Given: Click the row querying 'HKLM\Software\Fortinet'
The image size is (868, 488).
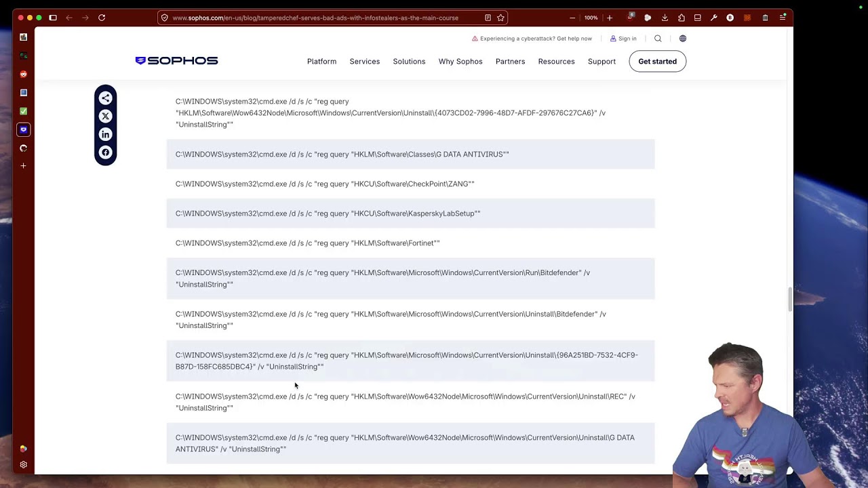Looking at the screenshot, I should [x=410, y=243].
